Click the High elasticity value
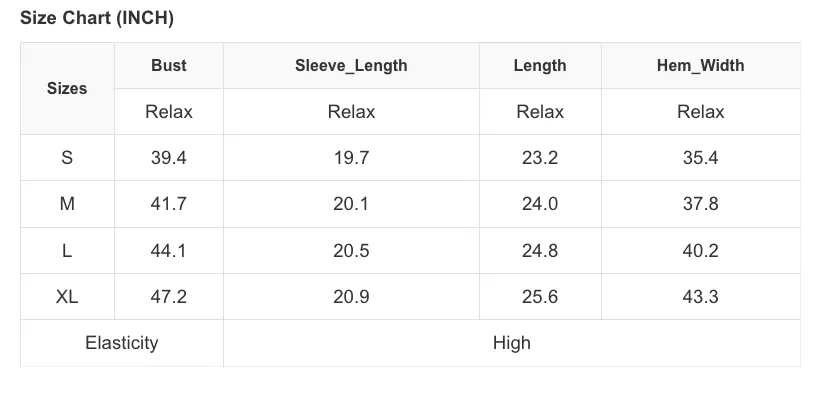Screen dimensions: 834x398 click(x=512, y=343)
